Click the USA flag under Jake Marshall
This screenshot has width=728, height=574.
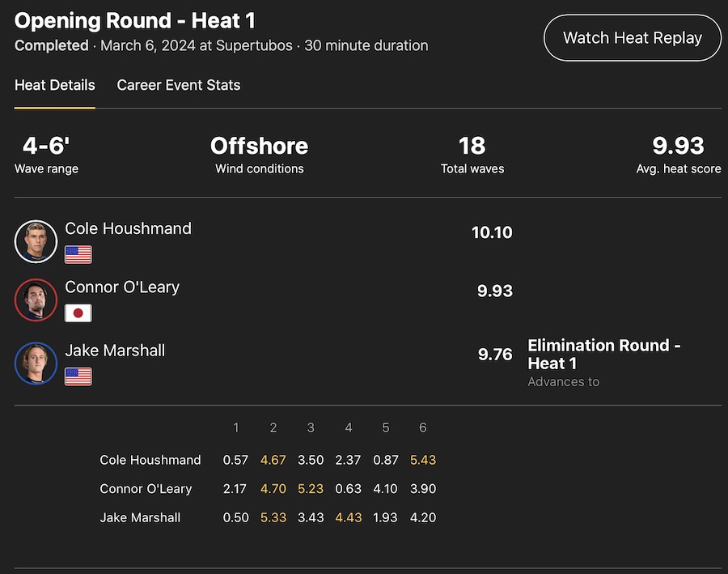(x=78, y=376)
